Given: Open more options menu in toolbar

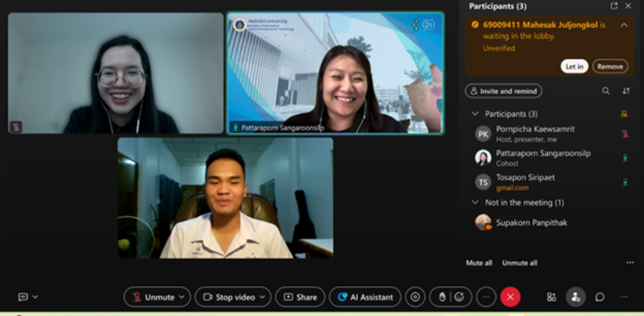Looking at the screenshot, I should (x=486, y=297).
